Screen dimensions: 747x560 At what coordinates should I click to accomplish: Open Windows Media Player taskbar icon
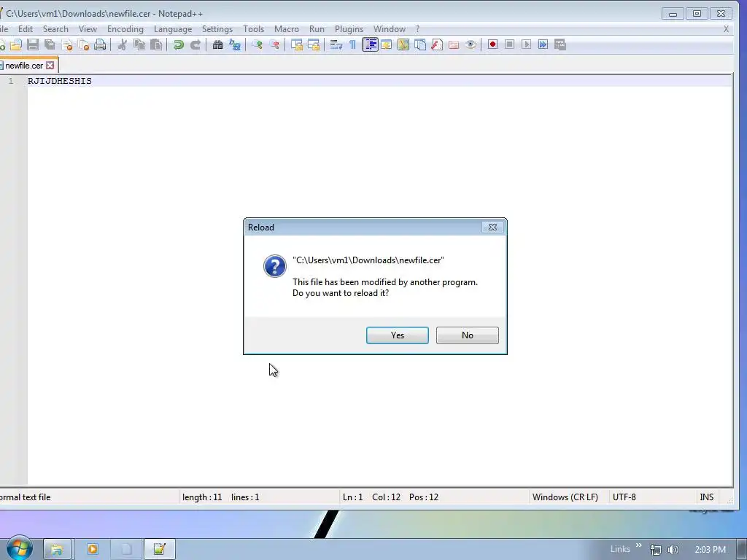[93, 550]
